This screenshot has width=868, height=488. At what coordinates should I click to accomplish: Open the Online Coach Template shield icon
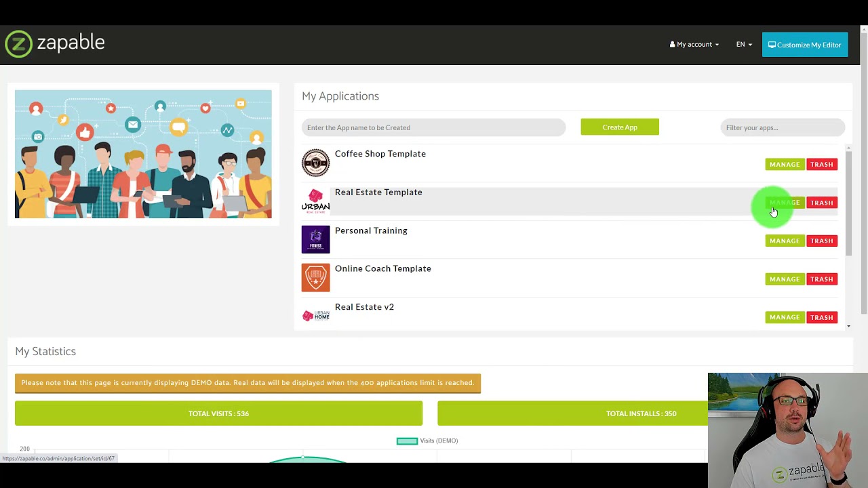[x=315, y=277]
